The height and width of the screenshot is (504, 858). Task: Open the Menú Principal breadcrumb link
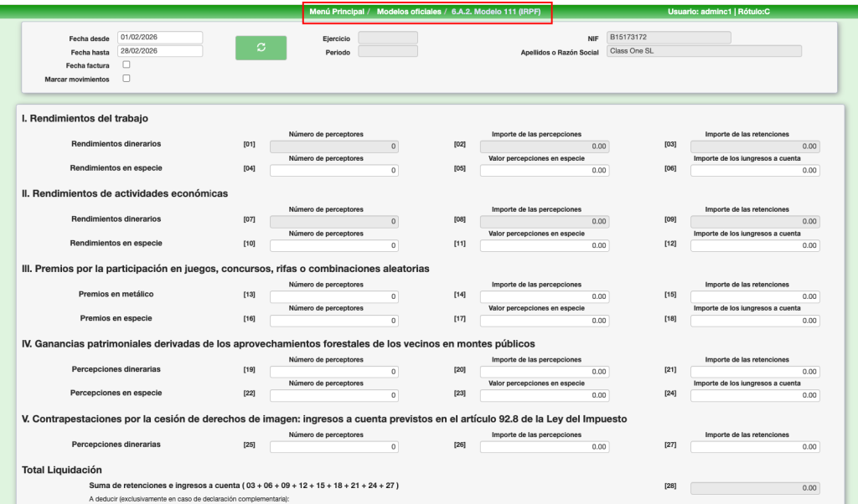point(336,12)
